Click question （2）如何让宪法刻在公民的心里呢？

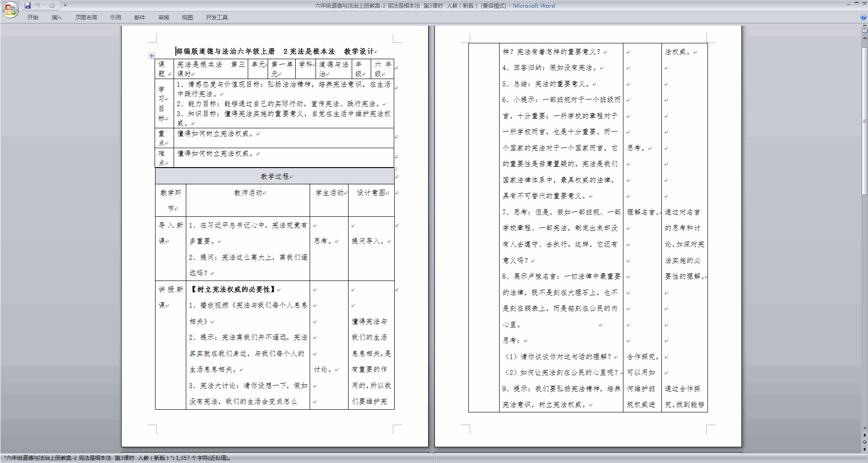(x=562, y=373)
